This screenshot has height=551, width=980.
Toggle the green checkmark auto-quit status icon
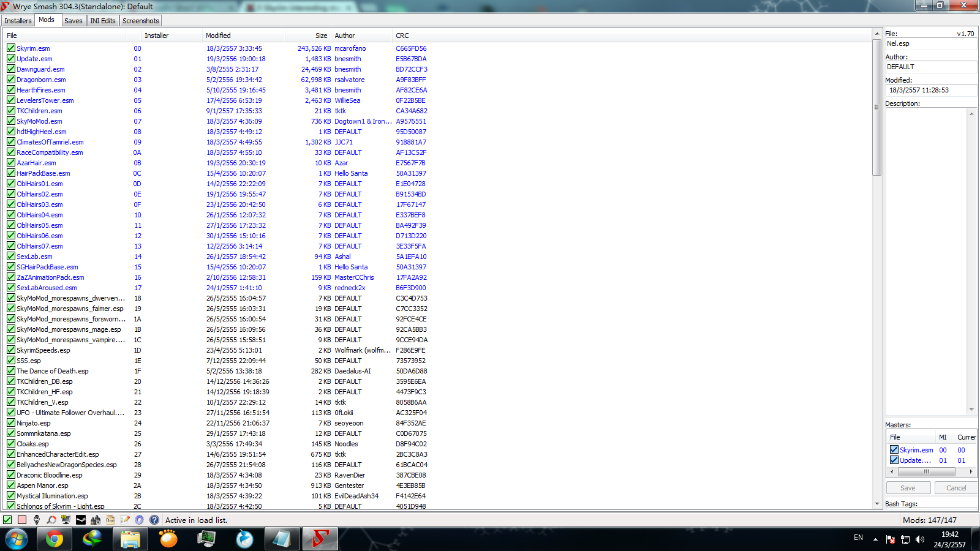(x=7, y=520)
